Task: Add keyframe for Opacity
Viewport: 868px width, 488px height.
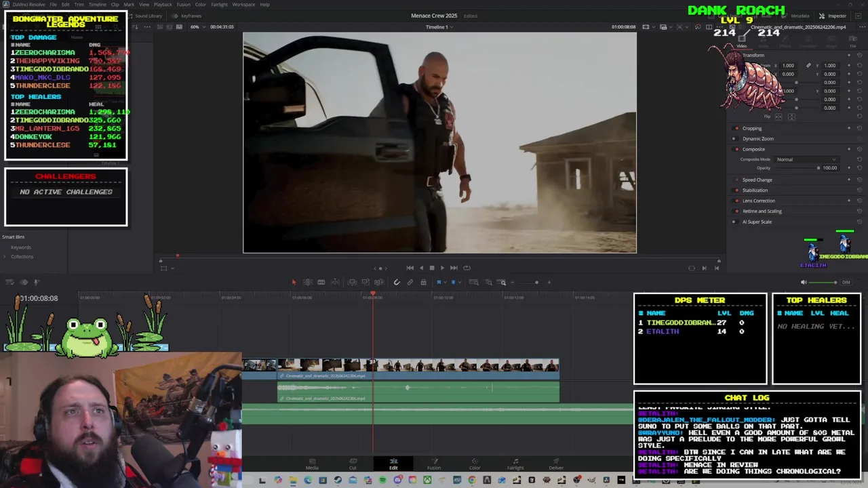Action: click(x=850, y=167)
